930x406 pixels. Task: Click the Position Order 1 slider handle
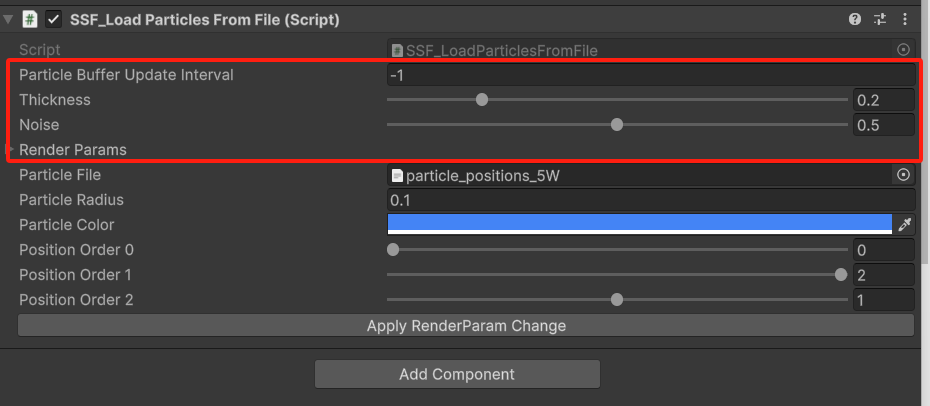coord(841,275)
